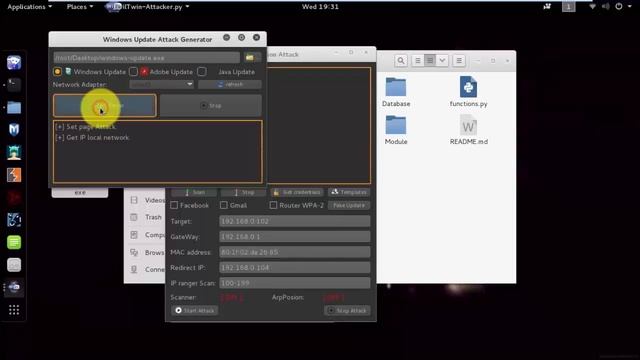Click the Fake Update button

click(x=349, y=205)
